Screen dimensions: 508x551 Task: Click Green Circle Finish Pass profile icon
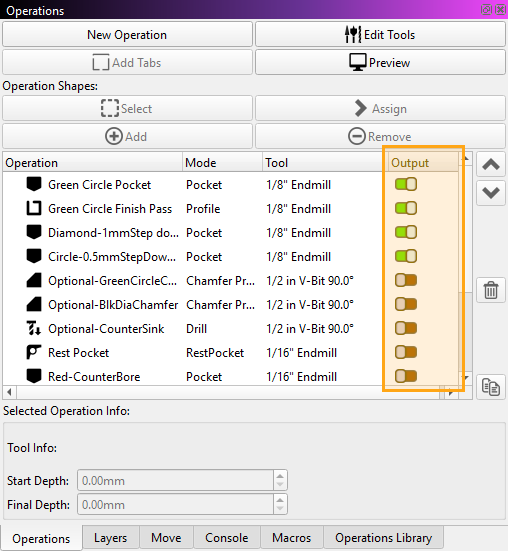pos(34,208)
